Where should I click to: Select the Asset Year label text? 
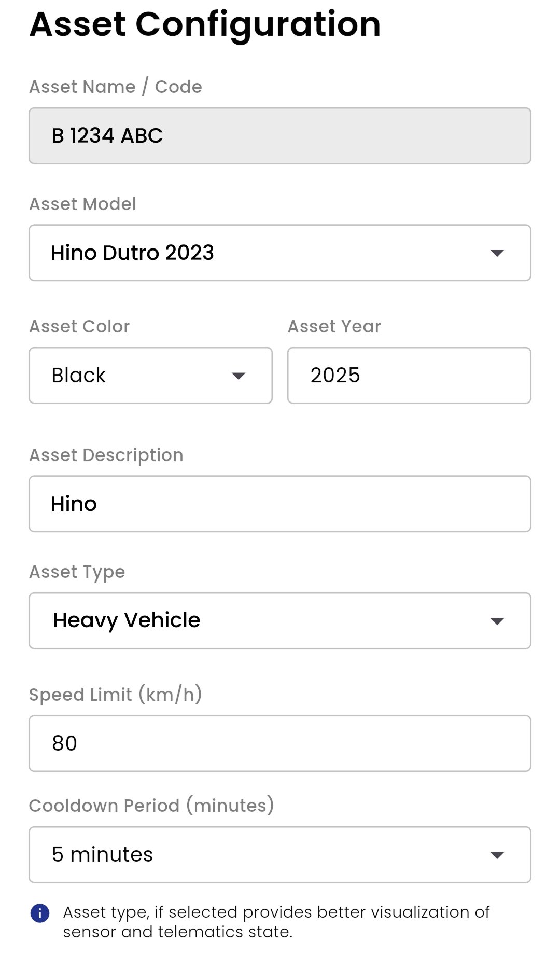[334, 326]
